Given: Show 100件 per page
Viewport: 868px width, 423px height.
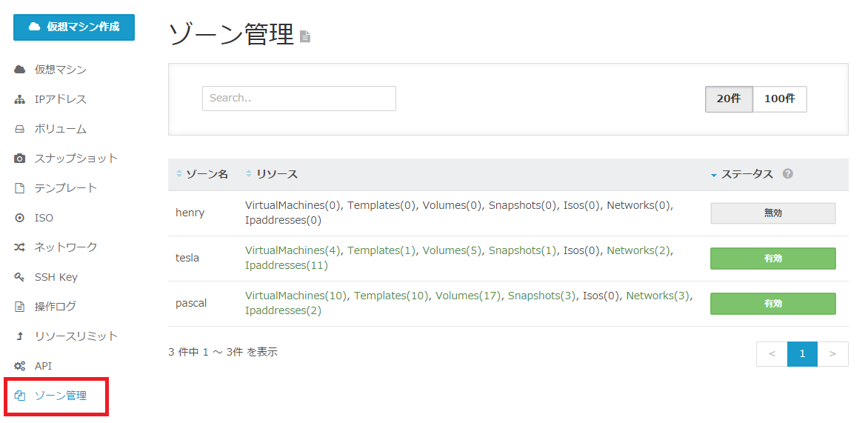Looking at the screenshot, I should click(x=779, y=99).
